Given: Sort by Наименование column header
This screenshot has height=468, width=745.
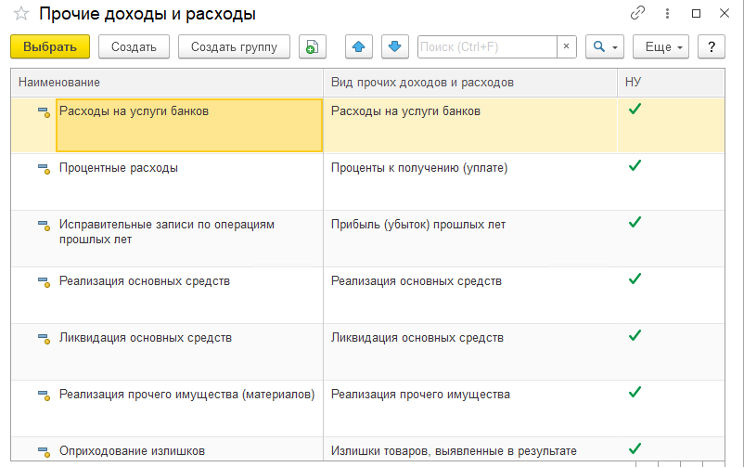Looking at the screenshot, I should pos(166,81).
